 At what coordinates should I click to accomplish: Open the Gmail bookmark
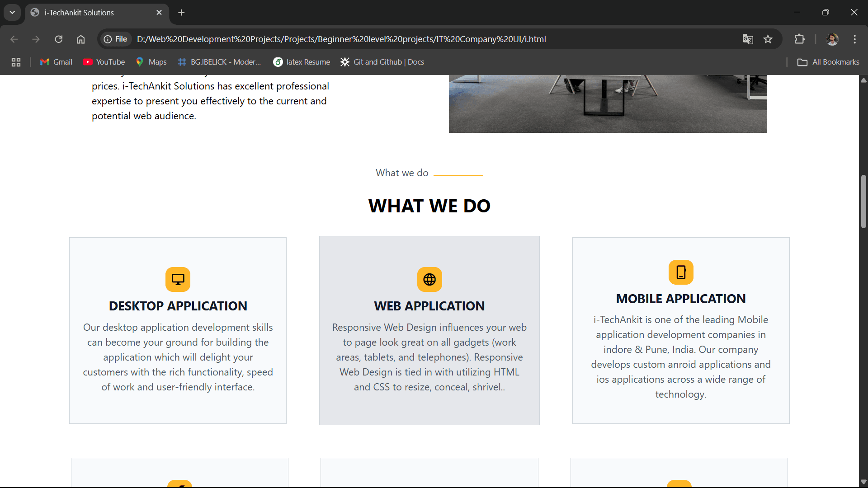click(57, 62)
